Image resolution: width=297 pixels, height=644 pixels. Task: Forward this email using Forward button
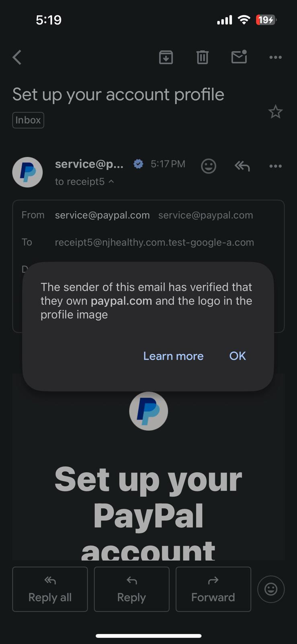(x=213, y=589)
